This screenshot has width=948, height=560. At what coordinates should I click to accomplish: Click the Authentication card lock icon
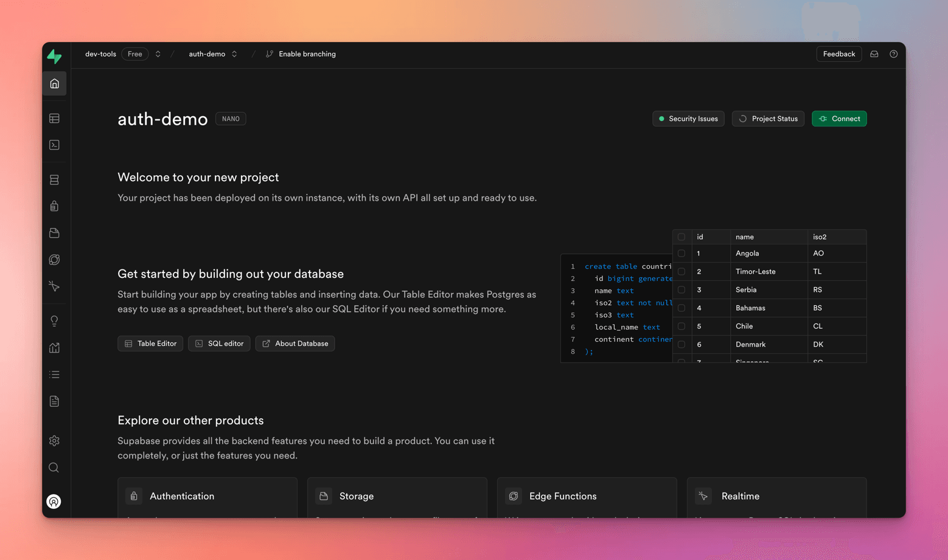(134, 496)
